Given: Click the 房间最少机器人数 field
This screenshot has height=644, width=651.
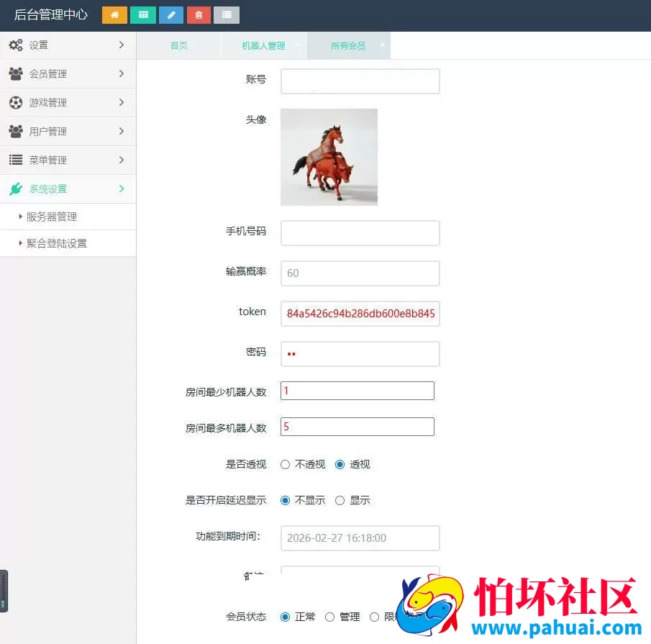Looking at the screenshot, I should point(358,391).
